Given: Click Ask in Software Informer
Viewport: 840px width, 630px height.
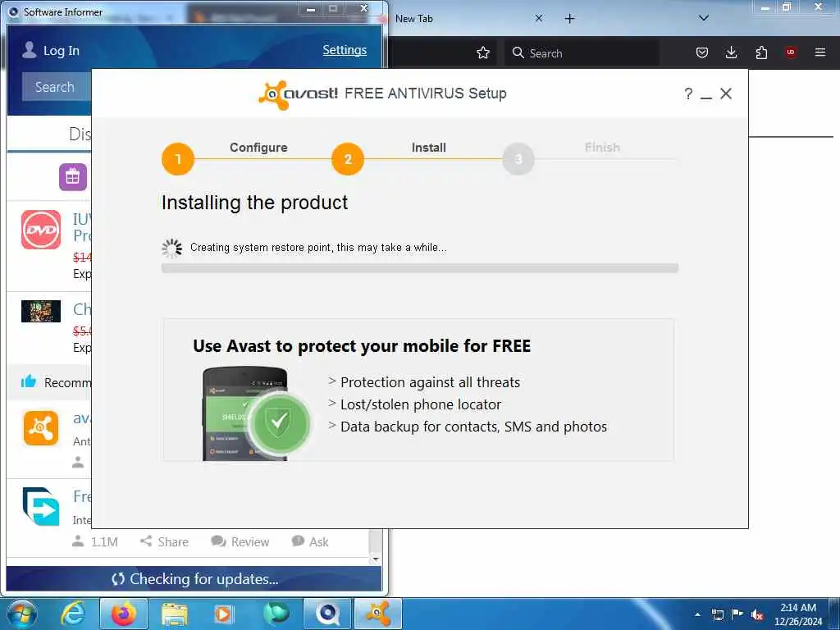Looking at the screenshot, I should click(310, 541).
